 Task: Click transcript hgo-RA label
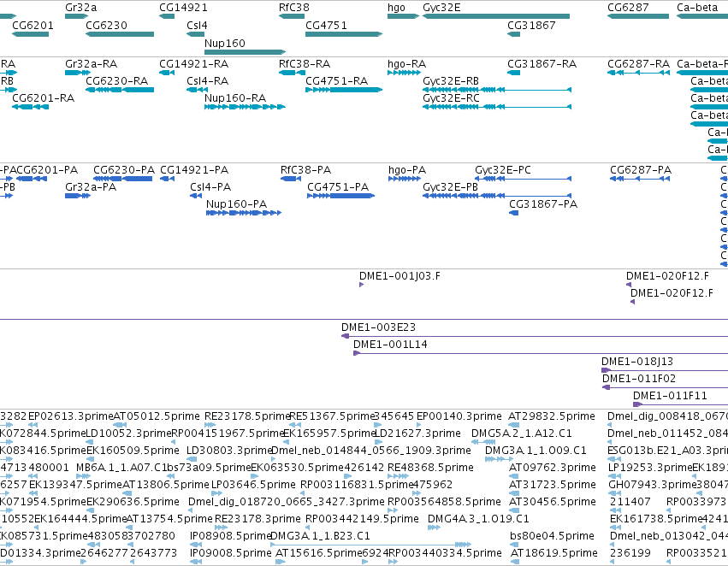406,63
